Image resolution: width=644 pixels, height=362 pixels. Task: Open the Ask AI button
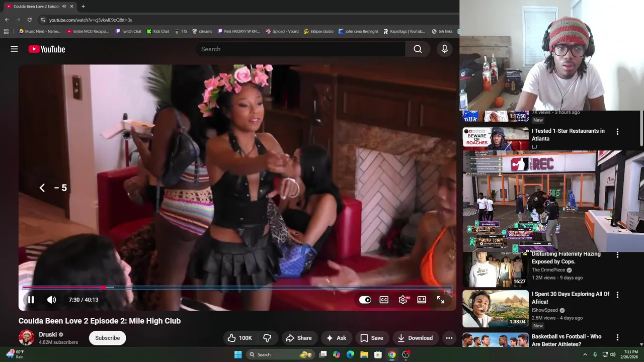coord(336,338)
